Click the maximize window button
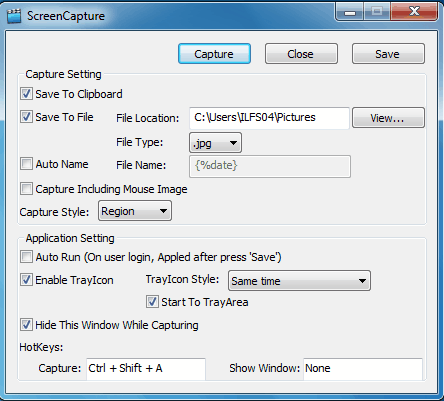Image resolution: width=444 pixels, height=401 pixels. click(377, 12)
